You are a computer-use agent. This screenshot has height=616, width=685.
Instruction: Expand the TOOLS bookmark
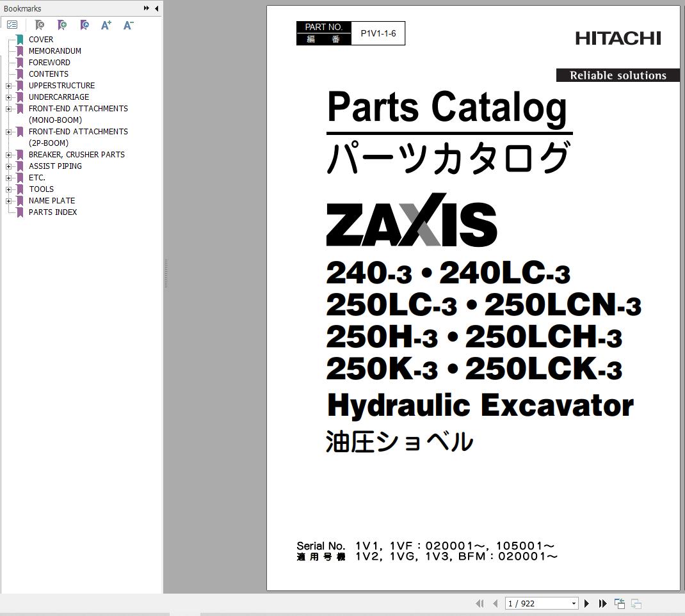click(8, 189)
